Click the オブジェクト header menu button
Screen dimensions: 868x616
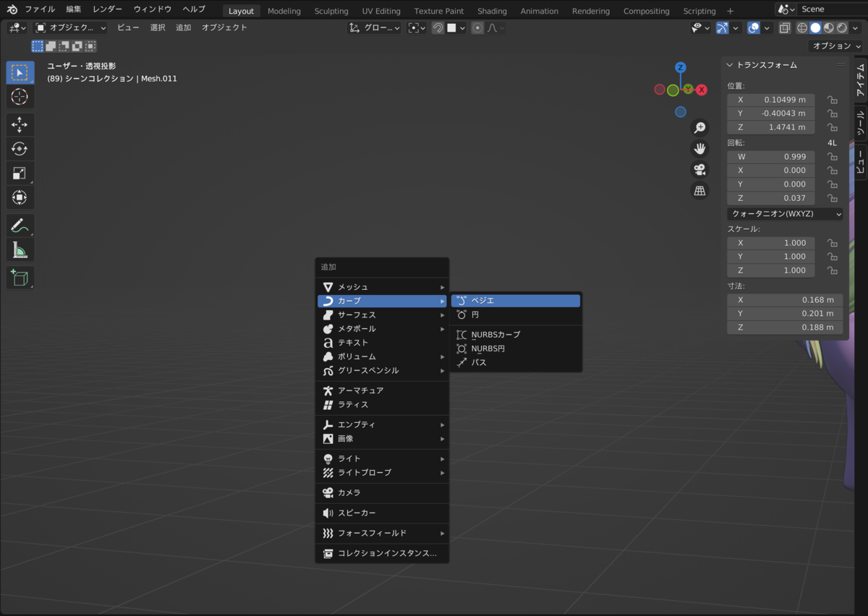[x=224, y=27]
